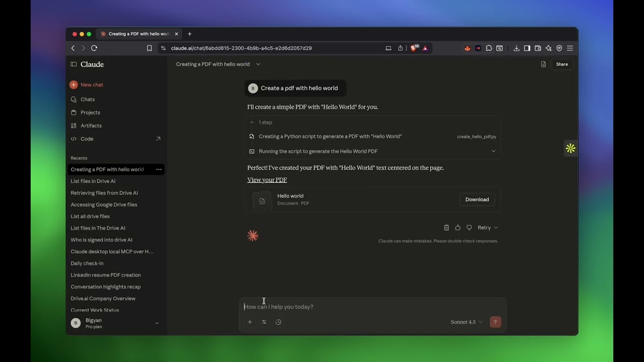Open the 'List files in Drive AI' chat
This screenshot has width=644, height=362.
pos(93,181)
